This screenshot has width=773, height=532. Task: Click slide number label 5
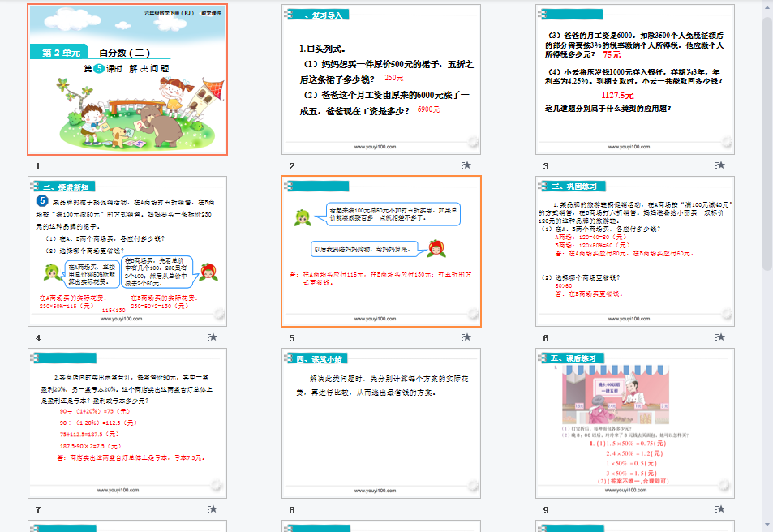coord(292,338)
